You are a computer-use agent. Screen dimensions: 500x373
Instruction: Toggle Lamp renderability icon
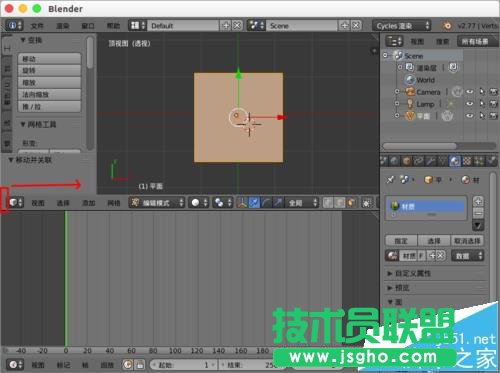(x=494, y=104)
